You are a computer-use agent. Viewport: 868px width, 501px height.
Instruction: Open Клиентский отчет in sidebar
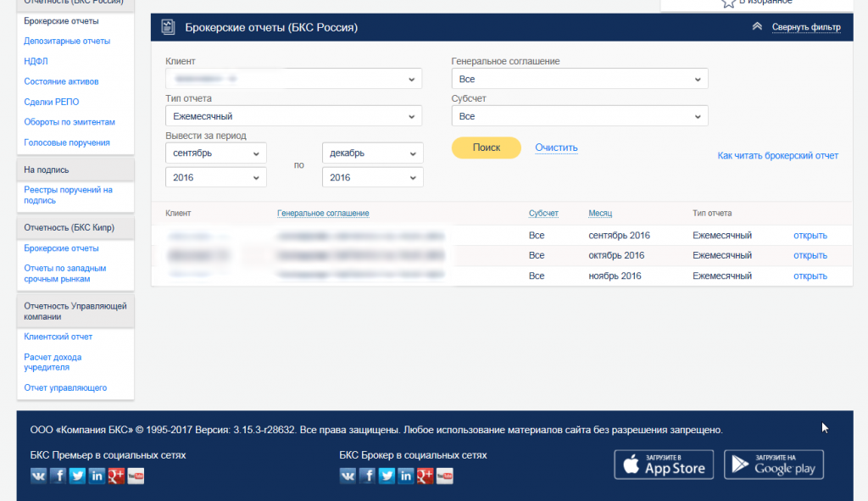58,337
